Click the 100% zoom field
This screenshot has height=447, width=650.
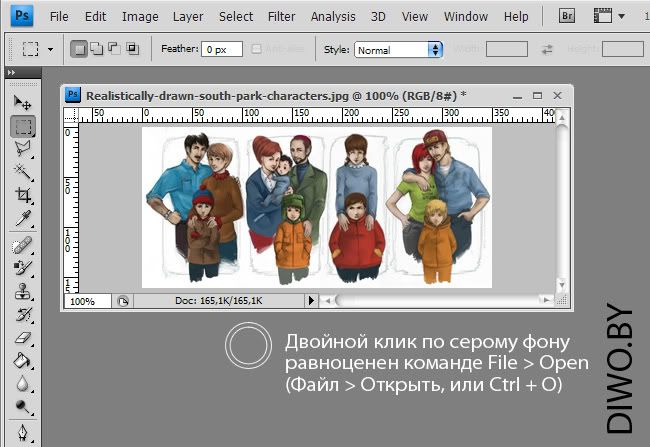click(x=87, y=301)
